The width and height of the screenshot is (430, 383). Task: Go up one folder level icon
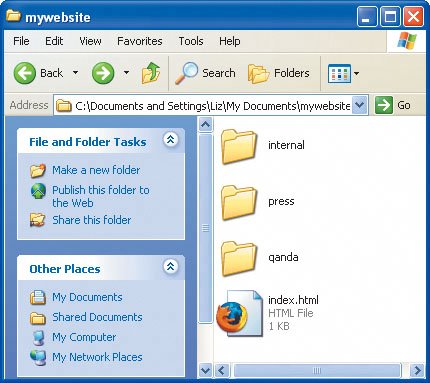(151, 73)
